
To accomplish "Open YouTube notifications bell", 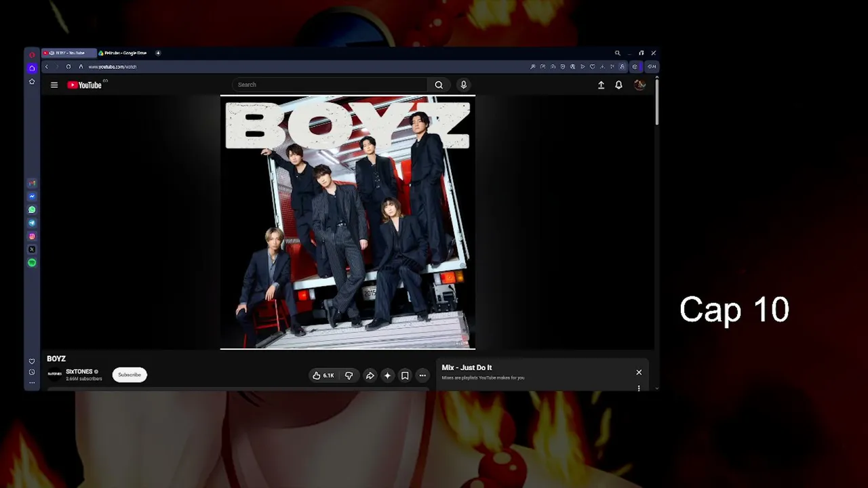I will tap(618, 85).
